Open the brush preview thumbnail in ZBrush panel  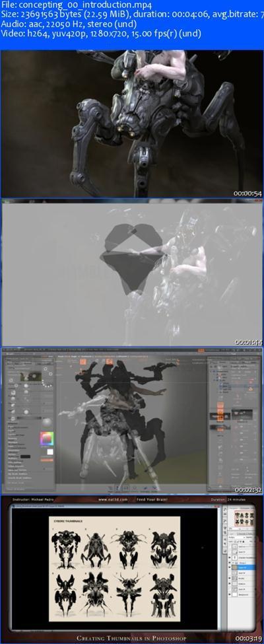coord(30,376)
